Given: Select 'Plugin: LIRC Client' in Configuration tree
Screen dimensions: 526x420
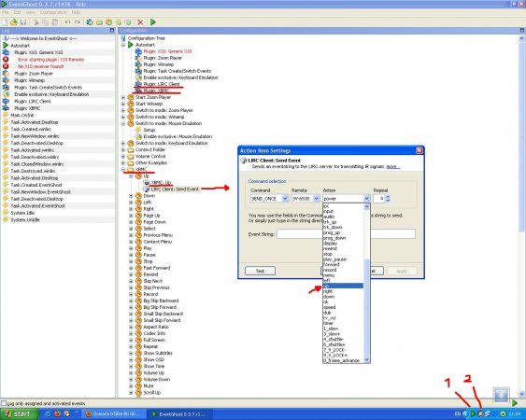Looking at the screenshot, I should [x=162, y=84].
